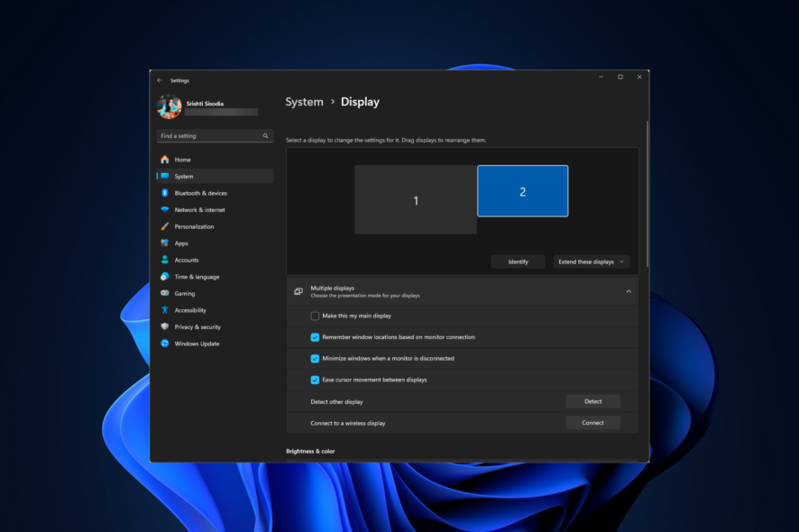Open the Accessibility figure icon
The image size is (799, 532).
165,310
